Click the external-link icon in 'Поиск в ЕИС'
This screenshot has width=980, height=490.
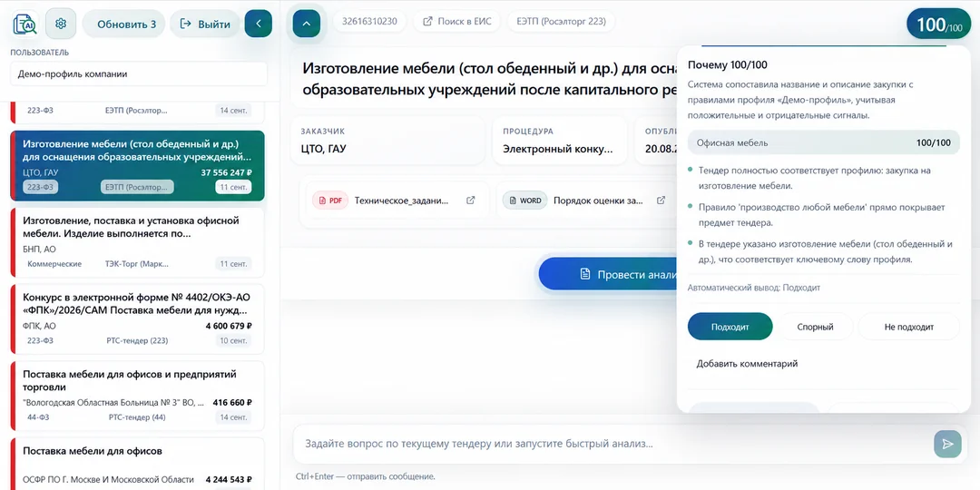point(428,21)
